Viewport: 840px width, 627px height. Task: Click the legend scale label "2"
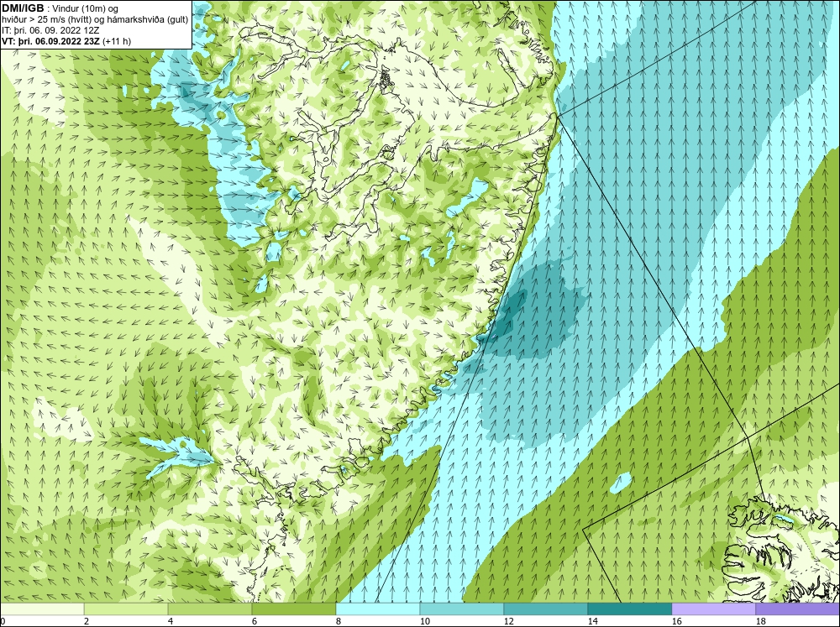pyautogui.click(x=87, y=621)
